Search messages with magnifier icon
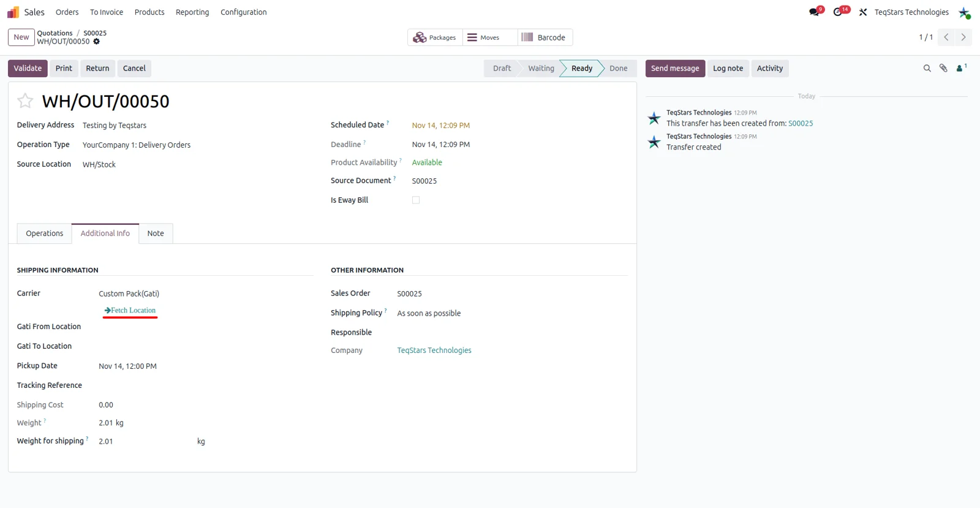Screen dimensions: 980x508 [927, 69]
